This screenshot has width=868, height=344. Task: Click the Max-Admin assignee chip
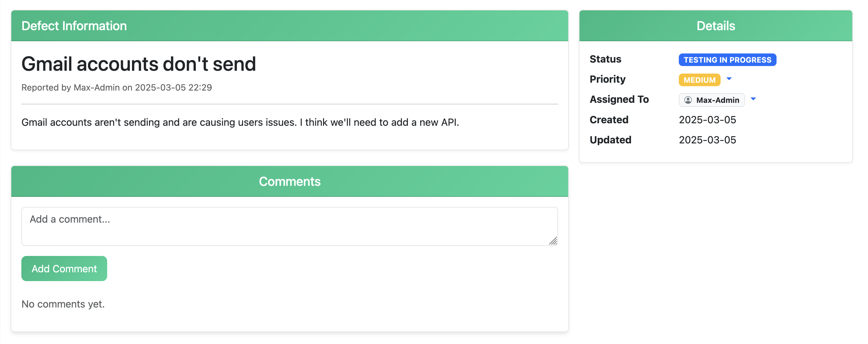717,100
